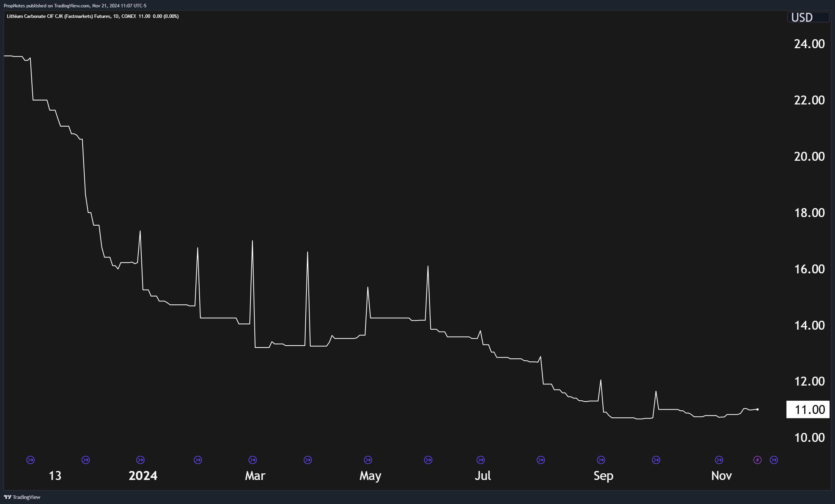Click the 11.00 current price label
Screen dimensions: 835x504
coord(808,410)
